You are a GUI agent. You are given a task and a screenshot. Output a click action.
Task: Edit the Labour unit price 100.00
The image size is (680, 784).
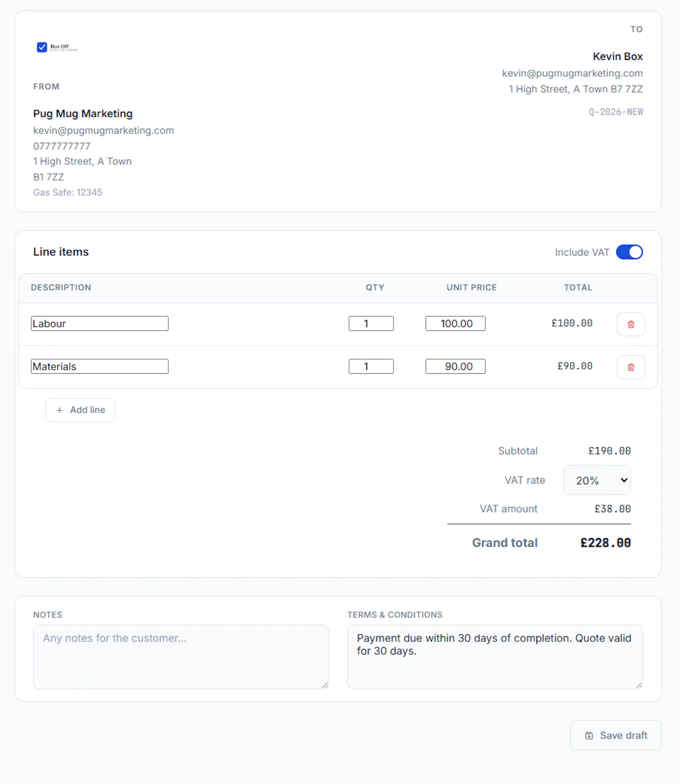455,324
